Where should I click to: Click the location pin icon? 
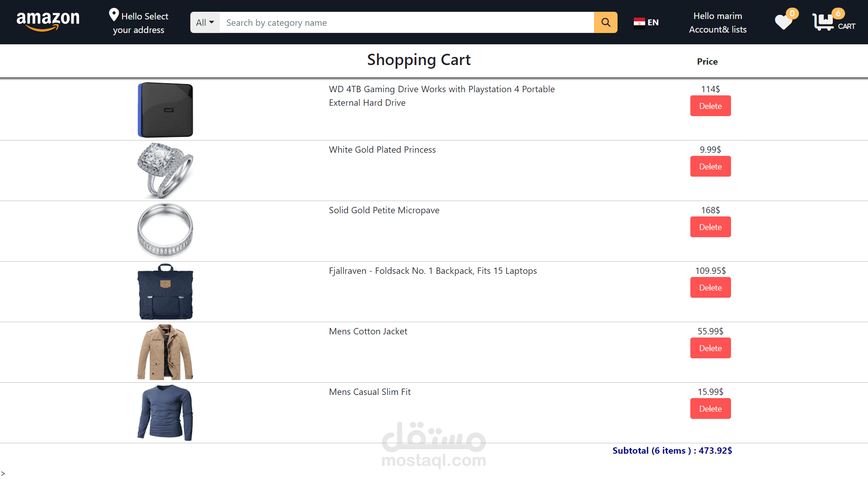click(114, 15)
